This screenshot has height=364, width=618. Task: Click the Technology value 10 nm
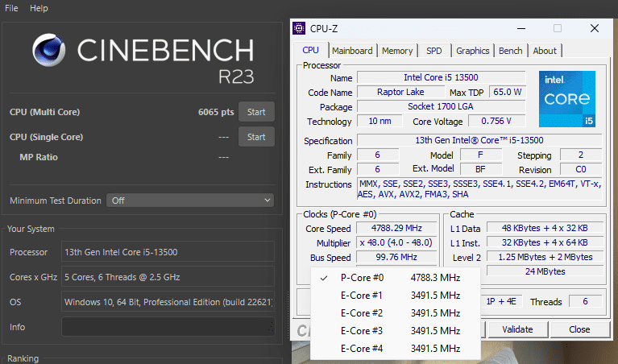(380, 122)
